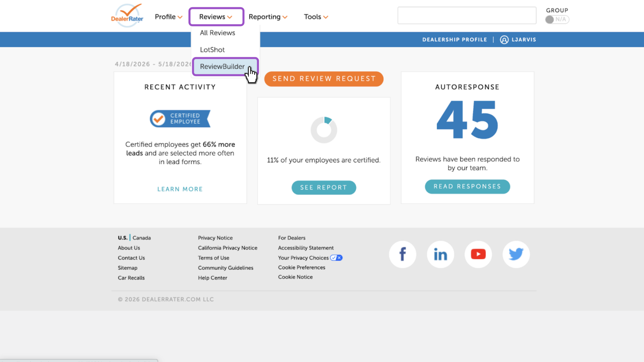Open the Help Center footer link

point(213,278)
